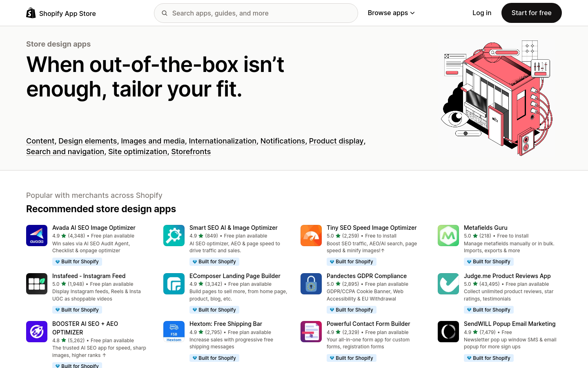Open Hextom FSB app icon

pyautogui.click(x=174, y=332)
